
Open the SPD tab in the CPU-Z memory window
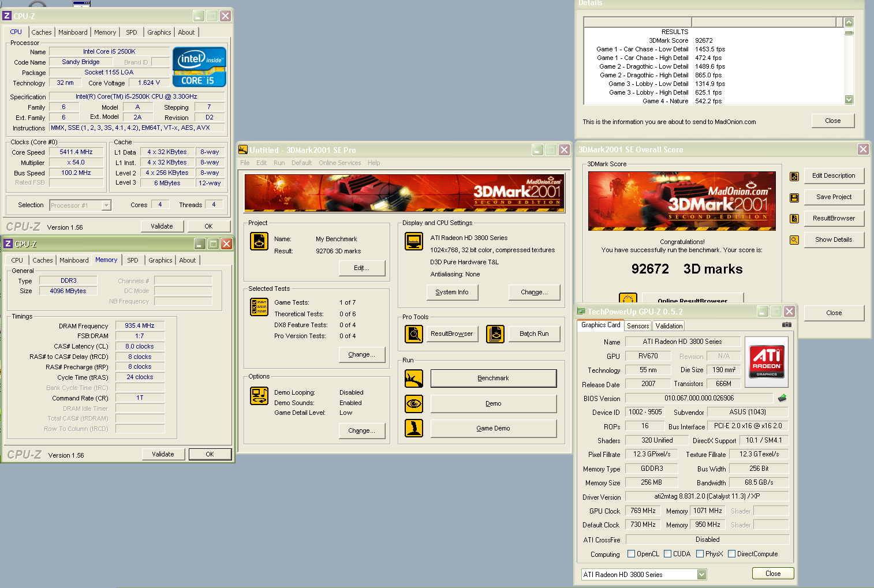click(133, 260)
